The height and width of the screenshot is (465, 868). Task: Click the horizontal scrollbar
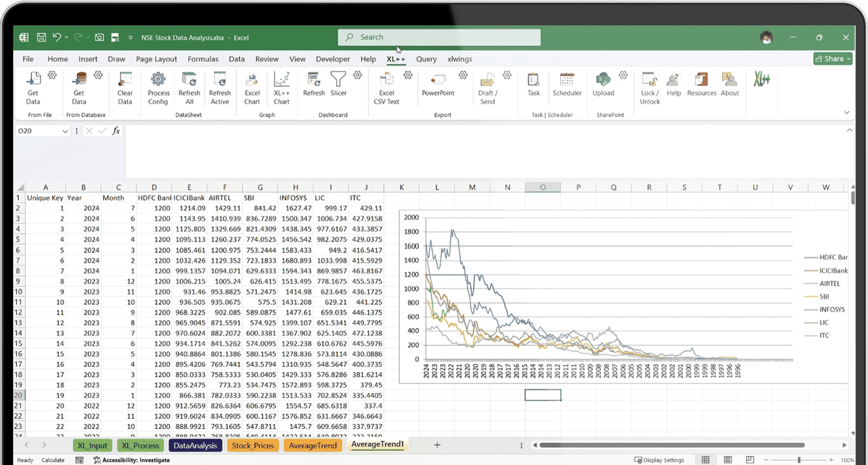[672, 445]
